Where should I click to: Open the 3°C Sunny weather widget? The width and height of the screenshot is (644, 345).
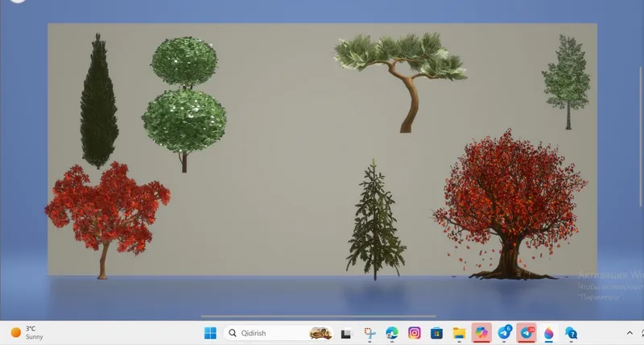click(27, 333)
